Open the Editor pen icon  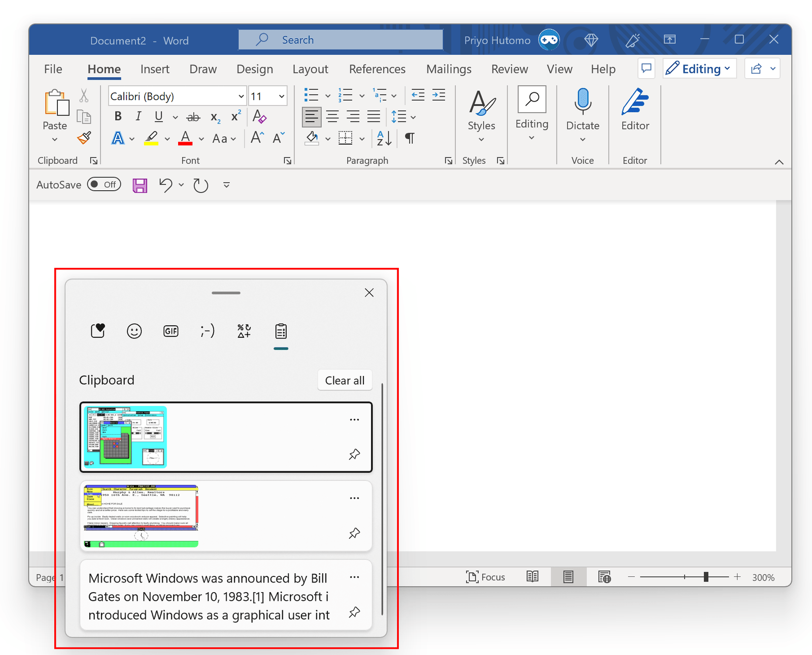[635, 101]
